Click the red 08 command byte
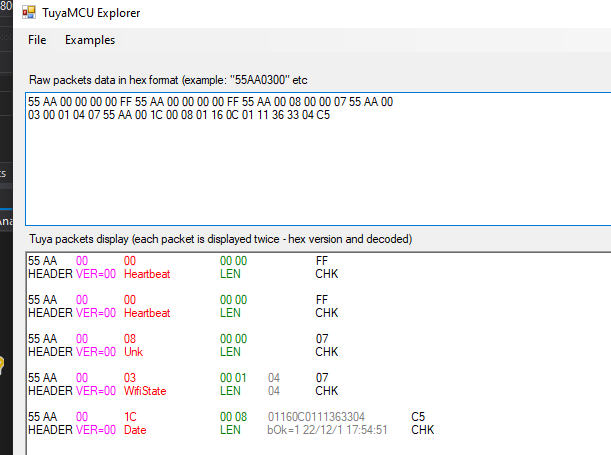This screenshot has width=611, height=455. pyautogui.click(x=130, y=339)
